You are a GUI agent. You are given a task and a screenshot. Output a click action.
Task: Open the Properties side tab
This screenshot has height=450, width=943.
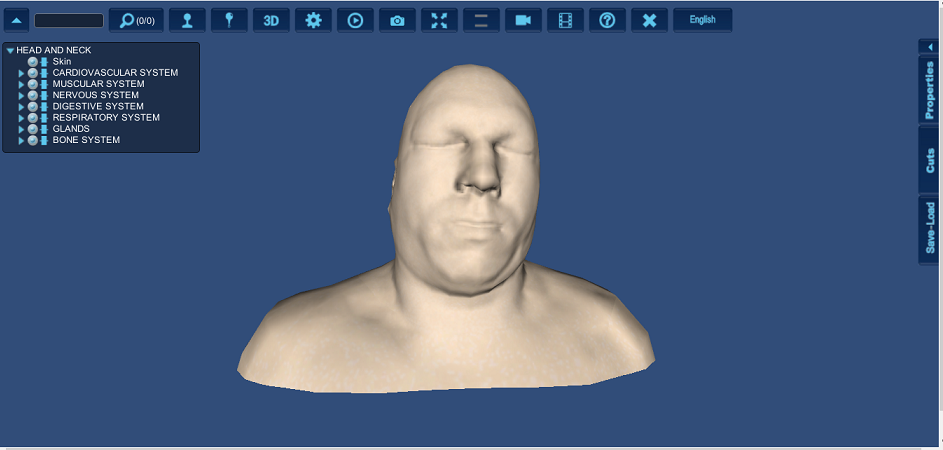click(930, 90)
